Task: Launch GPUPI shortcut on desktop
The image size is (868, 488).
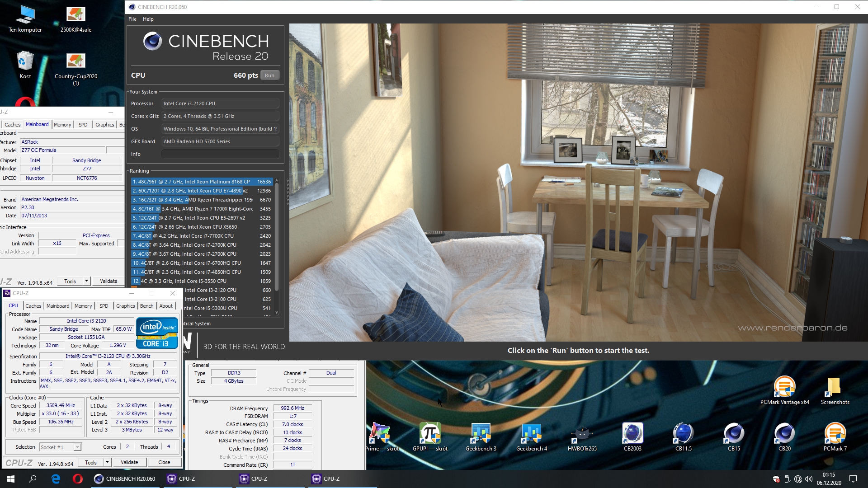Action: (430, 437)
